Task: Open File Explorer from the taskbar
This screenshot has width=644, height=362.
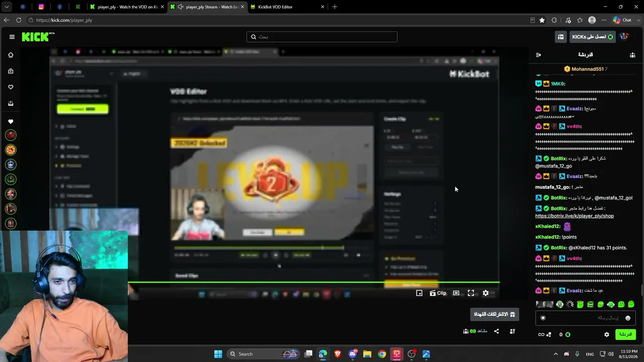Action: [x=367, y=354]
